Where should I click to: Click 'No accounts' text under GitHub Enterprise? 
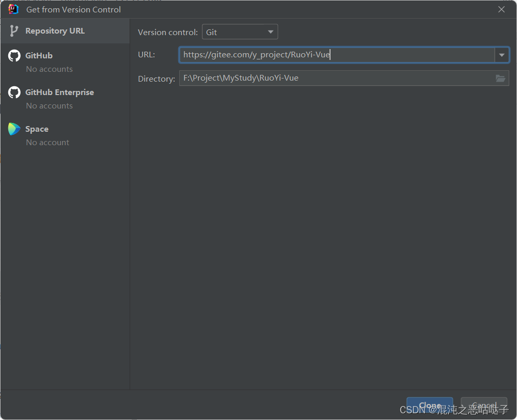click(x=50, y=106)
